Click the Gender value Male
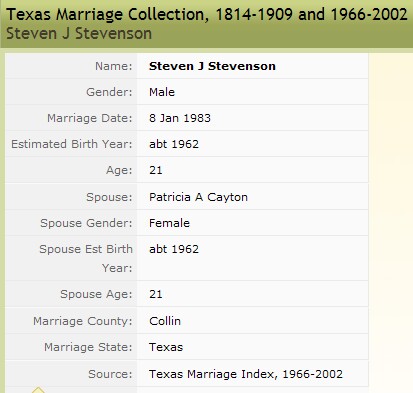Viewport: 413px width, 393px height. click(x=162, y=92)
